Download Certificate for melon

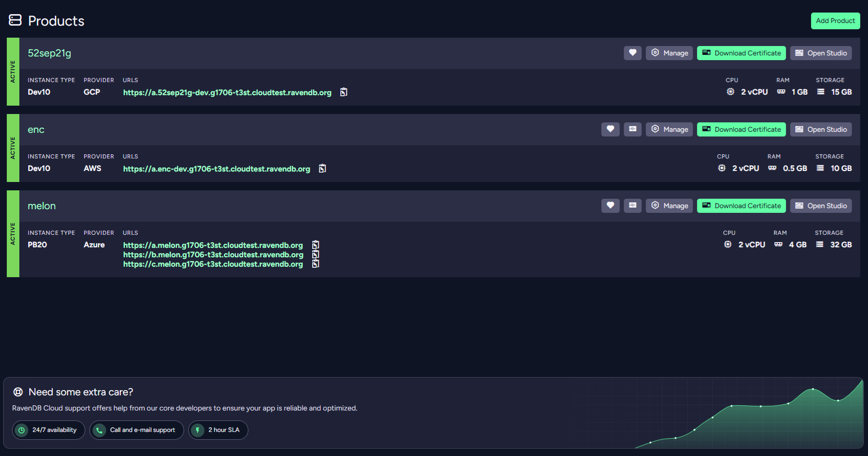[x=741, y=206]
